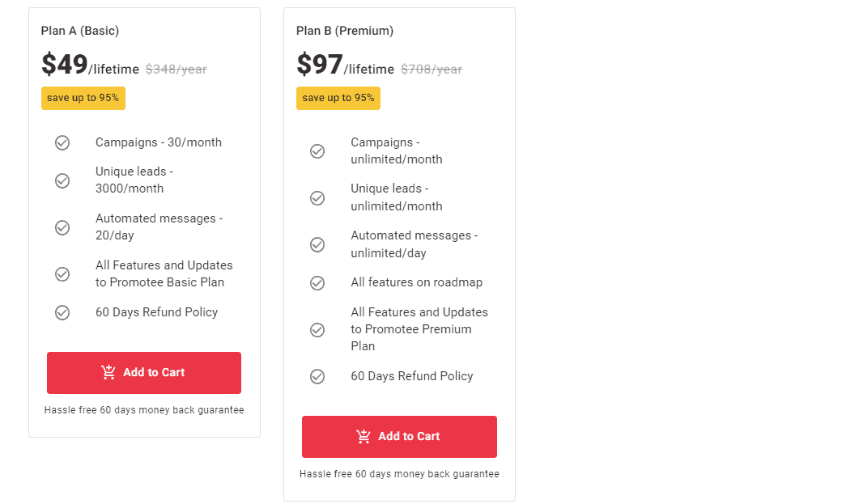Click the Plan A save up to 95% badge

[83, 98]
